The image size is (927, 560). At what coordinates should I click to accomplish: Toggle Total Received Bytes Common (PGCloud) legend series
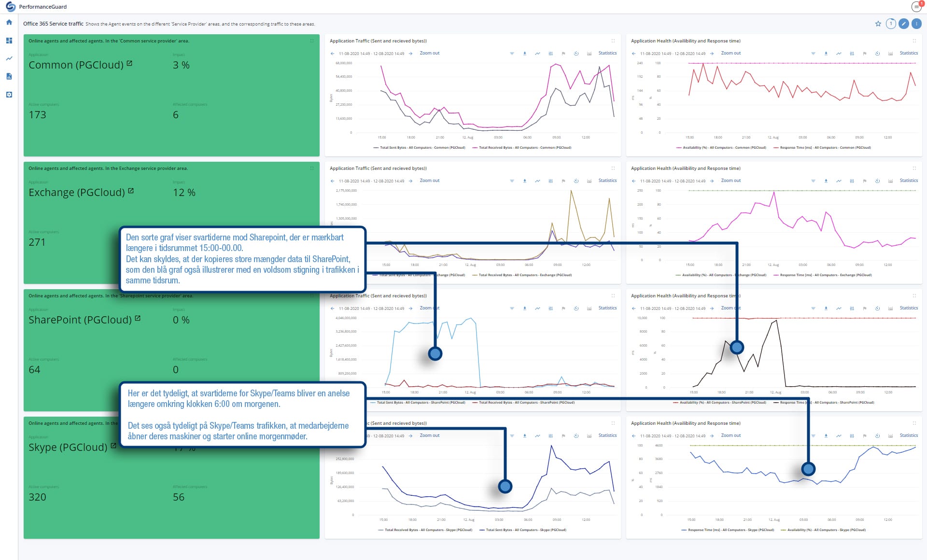coord(521,148)
